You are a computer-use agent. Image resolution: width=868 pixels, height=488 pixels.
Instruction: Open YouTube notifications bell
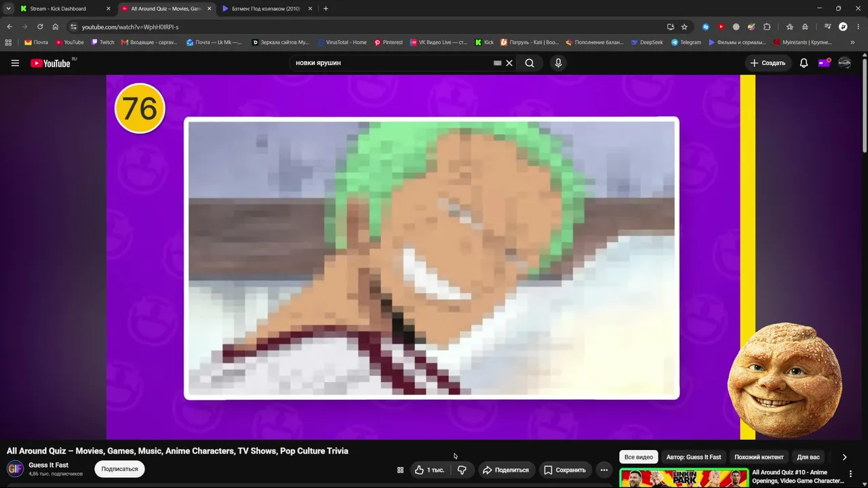point(804,63)
